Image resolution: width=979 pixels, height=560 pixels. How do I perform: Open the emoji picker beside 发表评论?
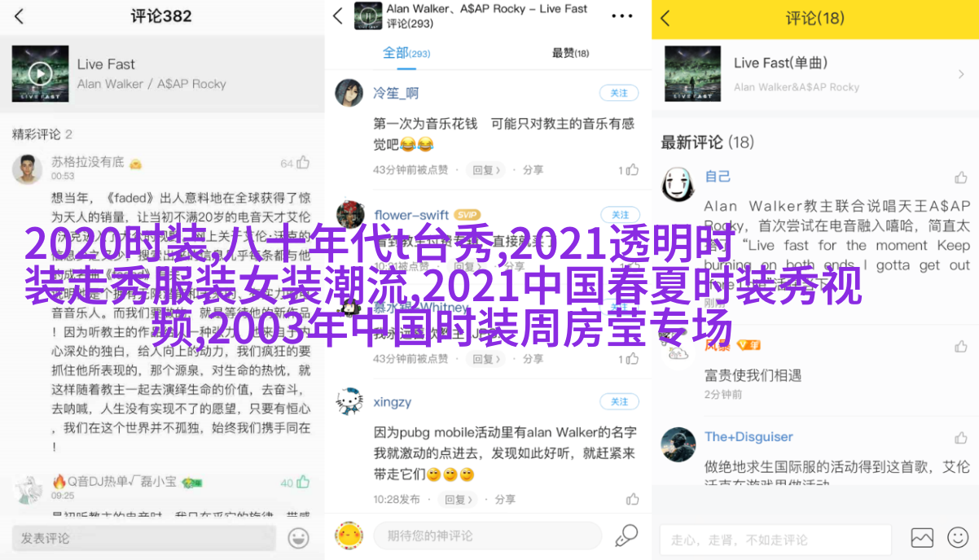[x=299, y=537]
